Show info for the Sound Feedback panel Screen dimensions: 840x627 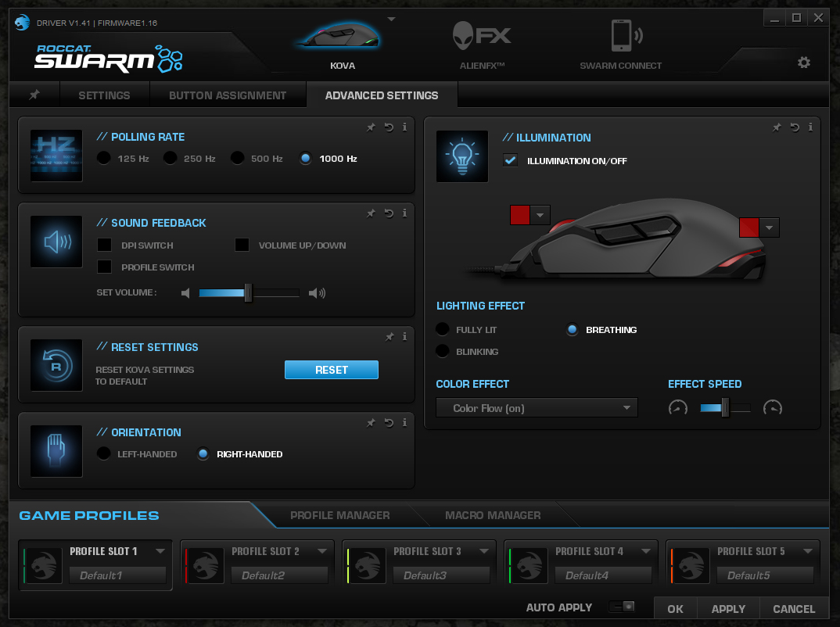pos(404,213)
